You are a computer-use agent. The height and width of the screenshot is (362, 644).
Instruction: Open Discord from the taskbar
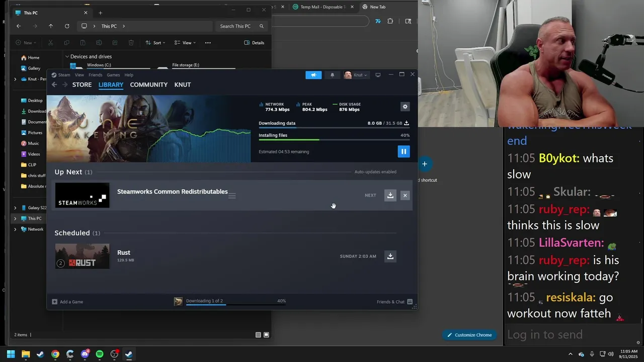[x=85, y=354]
